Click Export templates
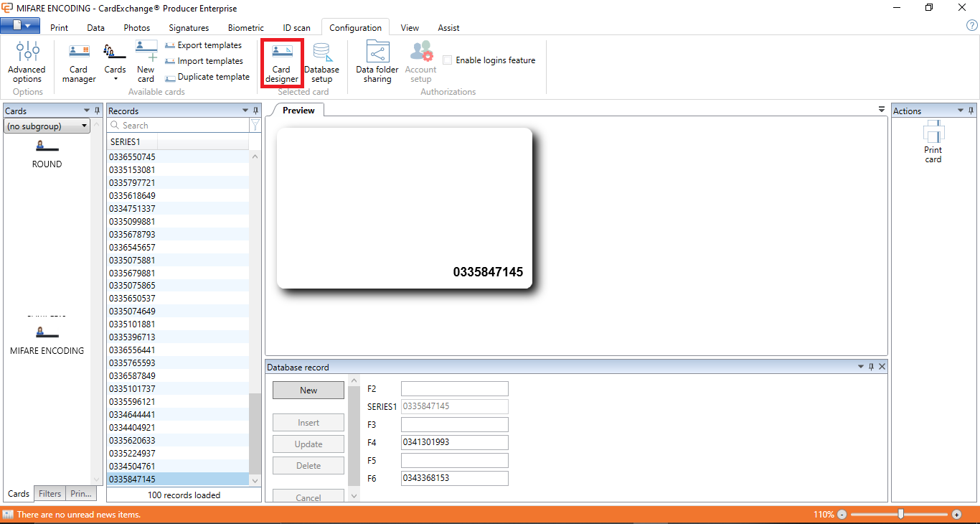The height and width of the screenshot is (524, 980). pyautogui.click(x=203, y=45)
